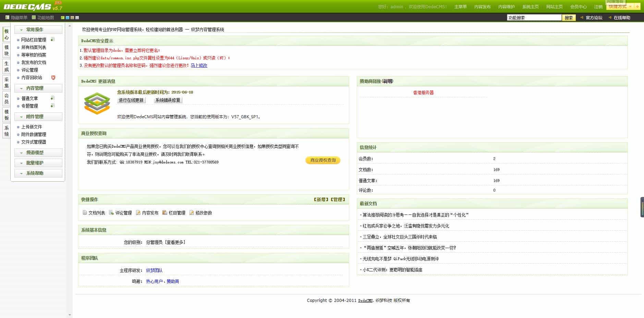The image size is (644, 318).
Task: Switch to the tan theme color swatch
Action: (x=72, y=17)
